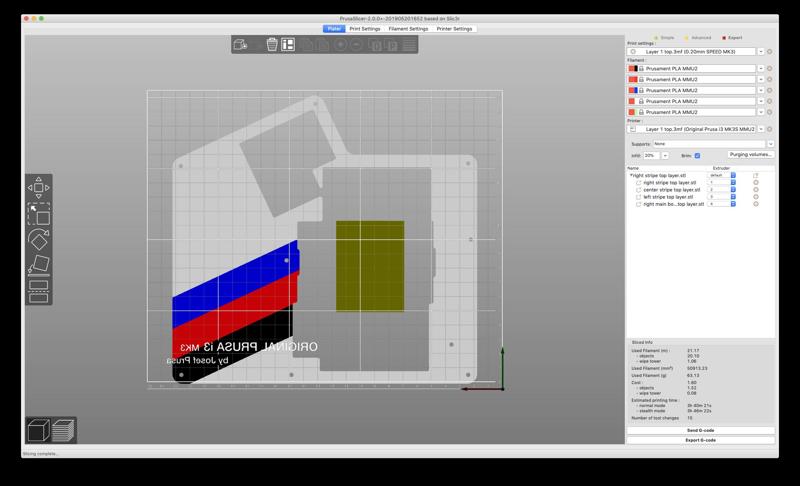Click the Paste toolbar icon
The width and height of the screenshot is (800, 486).
click(323, 45)
